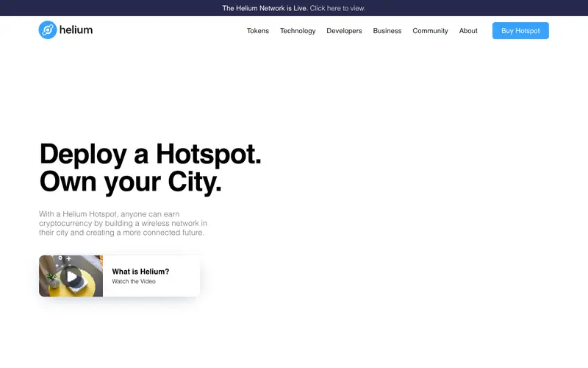This screenshot has height=368, width=588.
Task: Click 'Watch the Video' label
Action: click(134, 282)
